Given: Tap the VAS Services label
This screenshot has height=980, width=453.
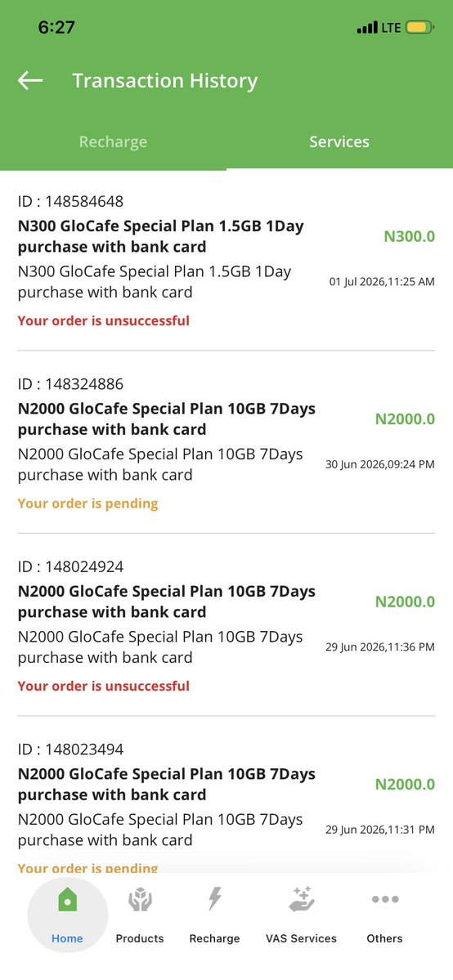Looking at the screenshot, I should (x=301, y=939).
